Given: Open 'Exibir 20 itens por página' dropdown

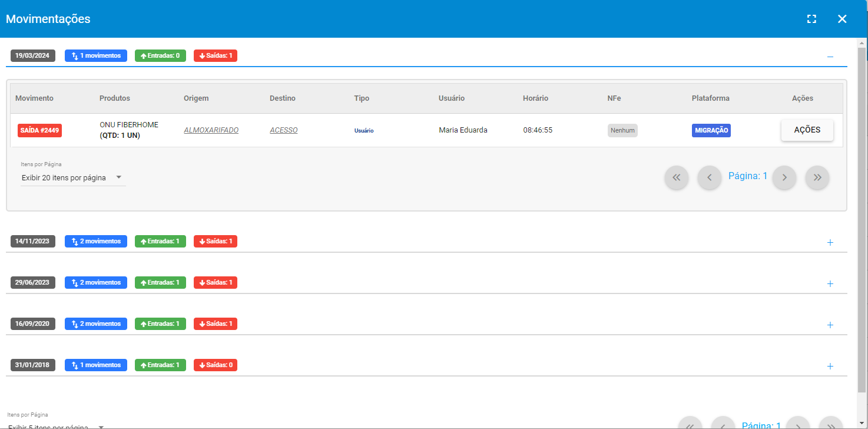Looking at the screenshot, I should point(72,177).
